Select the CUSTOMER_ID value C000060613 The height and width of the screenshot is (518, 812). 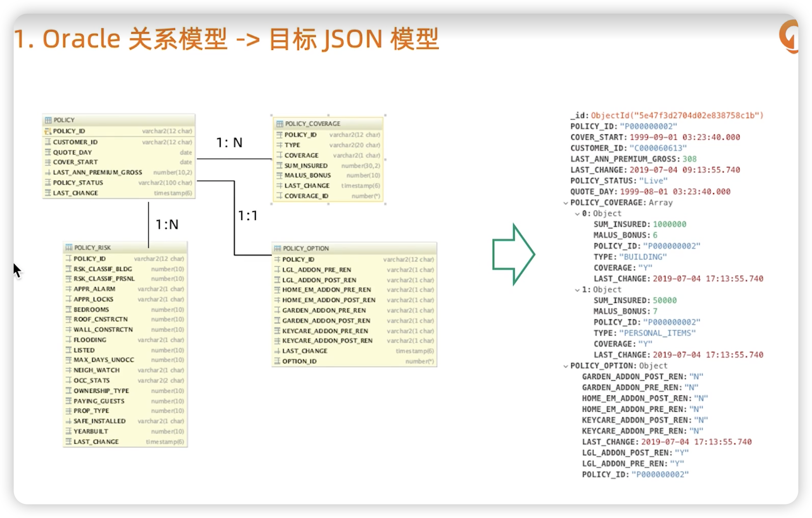(658, 148)
